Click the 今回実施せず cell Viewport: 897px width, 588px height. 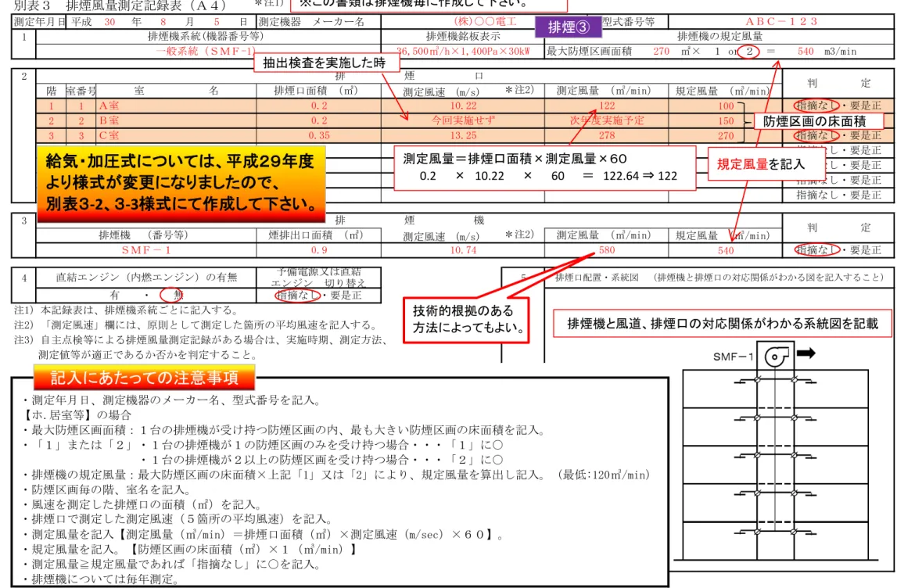464,120
